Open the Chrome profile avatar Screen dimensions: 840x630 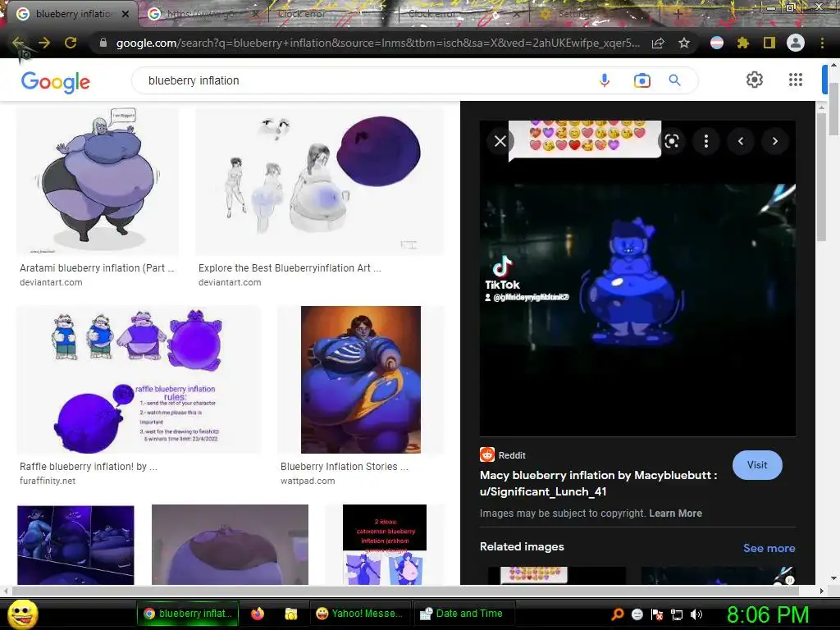(x=796, y=43)
